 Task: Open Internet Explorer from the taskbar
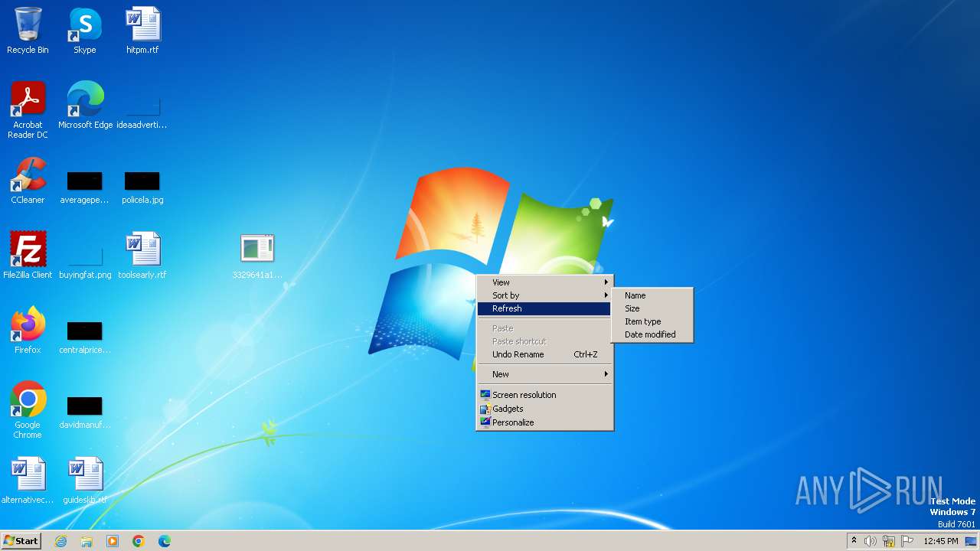click(x=60, y=541)
